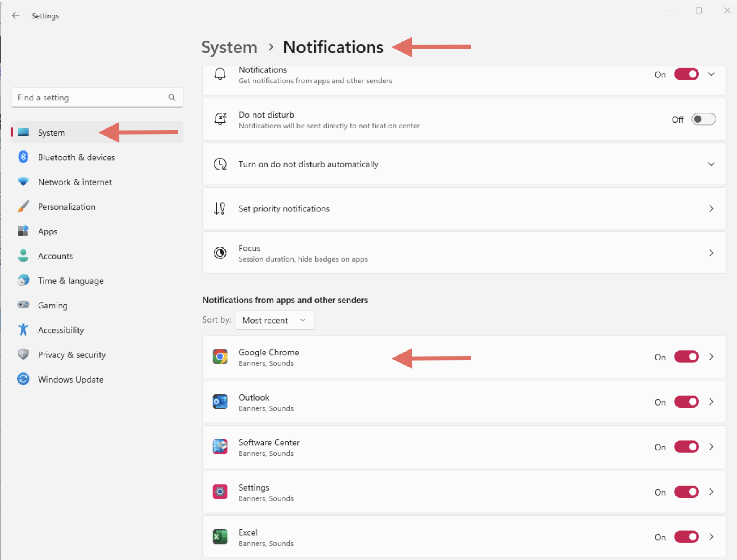Expand the Notifications section chevron
The image size is (737, 560).
tap(711, 74)
